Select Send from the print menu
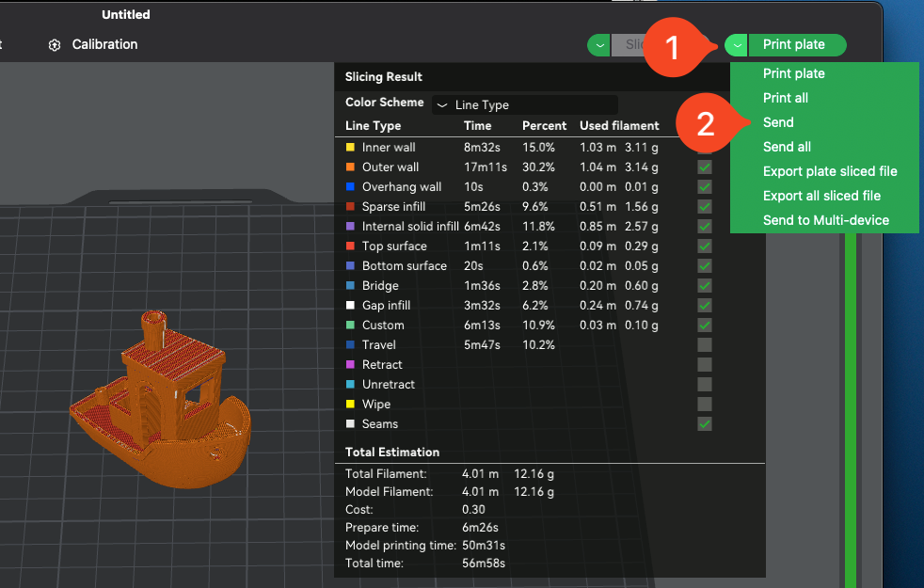This screenshot has height=588, width=924. [x=778, y=122]
